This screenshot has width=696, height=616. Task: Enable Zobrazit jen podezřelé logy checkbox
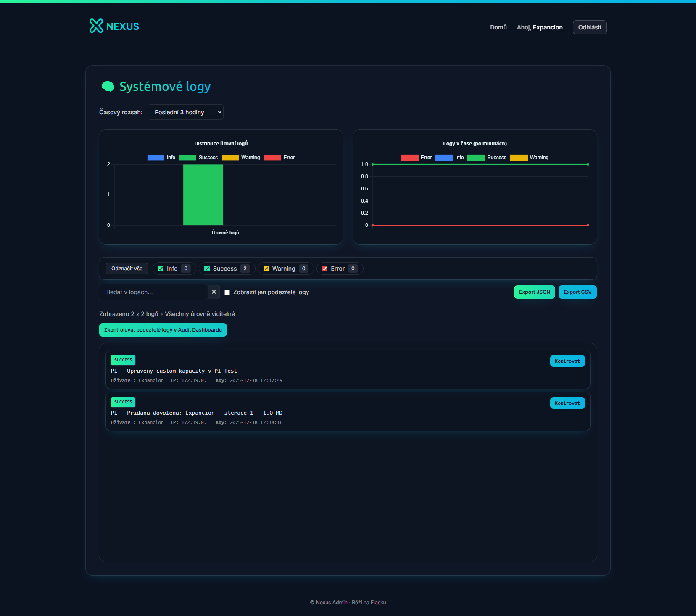(x=227, y=292)
